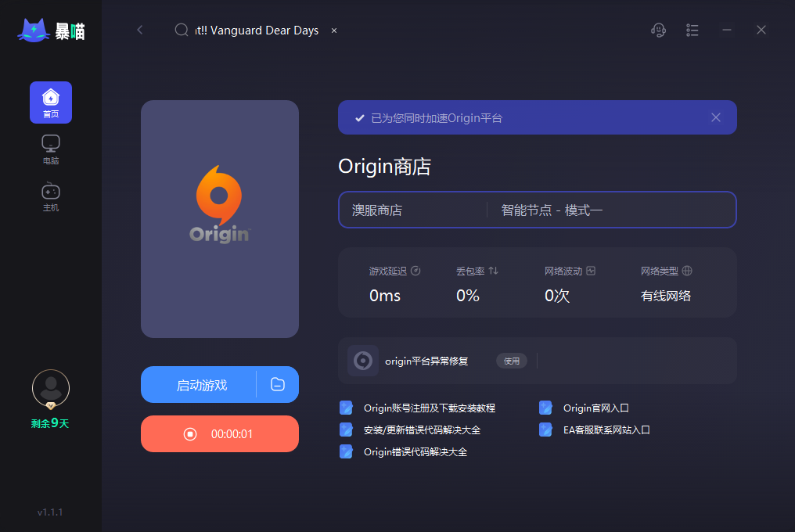Open the user avatar profile
795x532 pixels.
coord(51,389)
